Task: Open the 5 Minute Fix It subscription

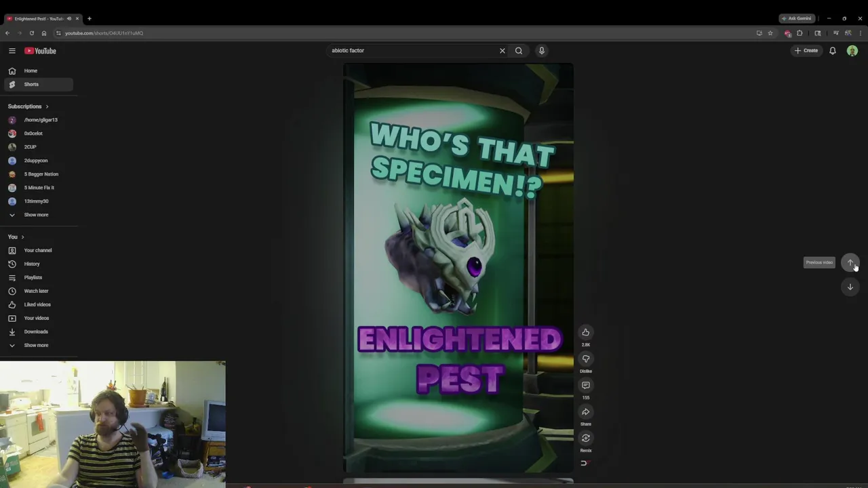Action: pos(39,188)
